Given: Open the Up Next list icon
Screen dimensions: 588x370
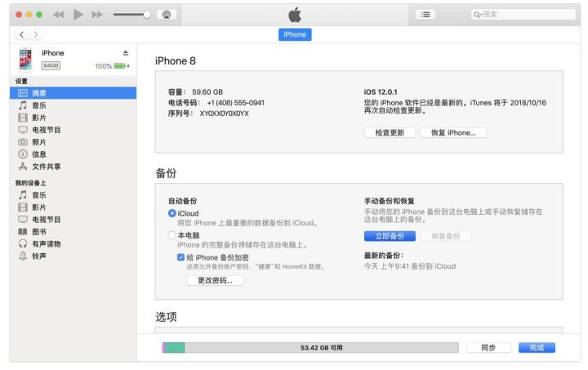Looking at the screenshot, I should click(x=425, y=15).
